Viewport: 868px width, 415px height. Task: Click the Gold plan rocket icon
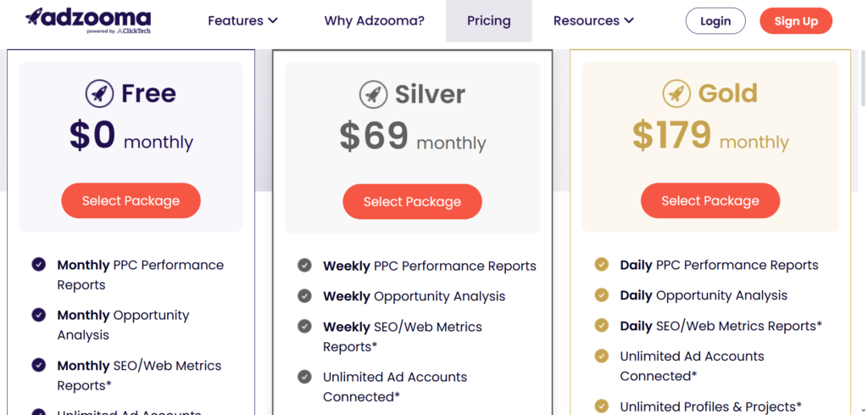coord(676,93)
